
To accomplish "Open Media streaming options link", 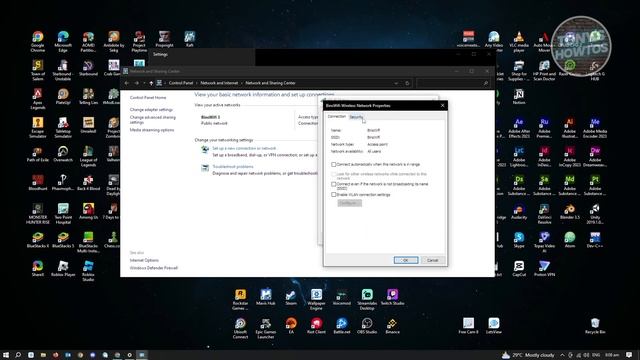I will tap(152, 130).
